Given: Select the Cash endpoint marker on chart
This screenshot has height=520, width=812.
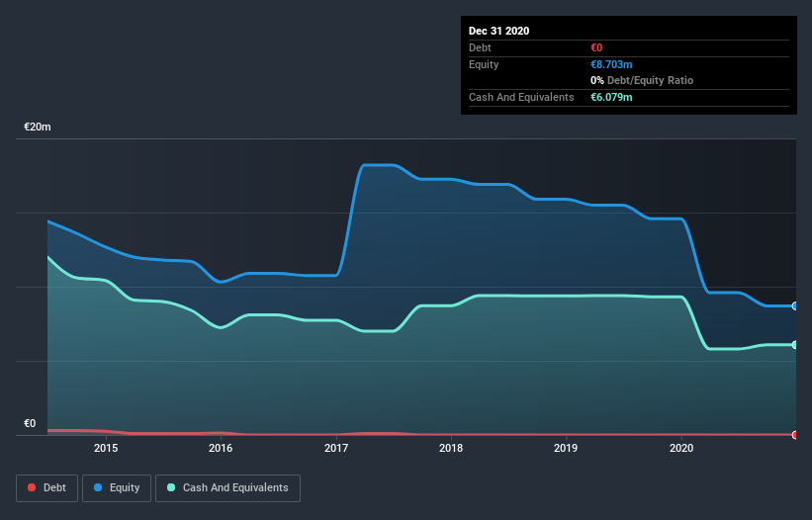Looking at the screenshot, I should [x=795, y=345].
